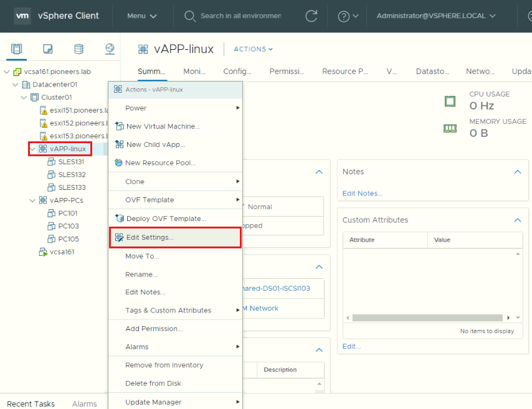Open the VM Network link

point(260,308)
